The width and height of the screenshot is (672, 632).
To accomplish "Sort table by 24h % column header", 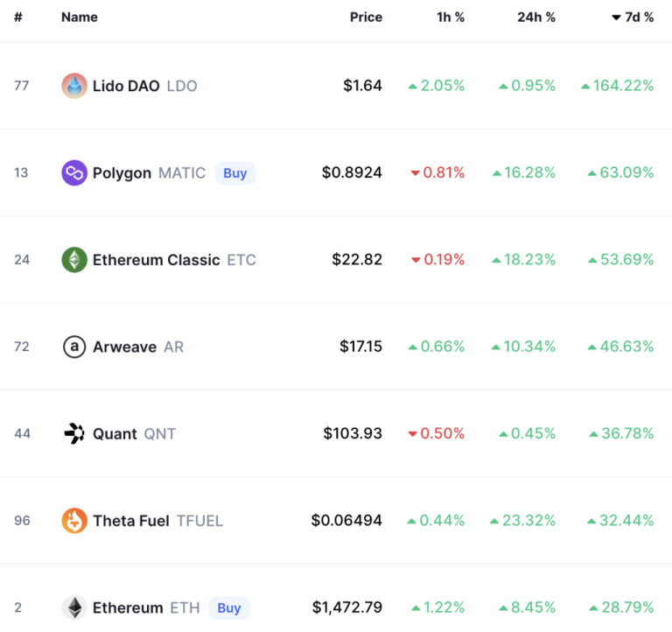I will (535, 18).
